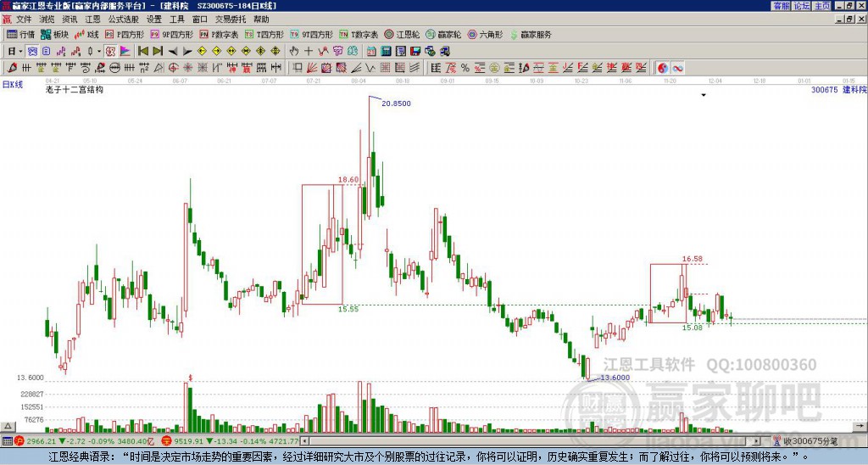The height and width of the screenshot is (465, 868).
Task: Click the infinity loop icon
Action: (677, 68)
